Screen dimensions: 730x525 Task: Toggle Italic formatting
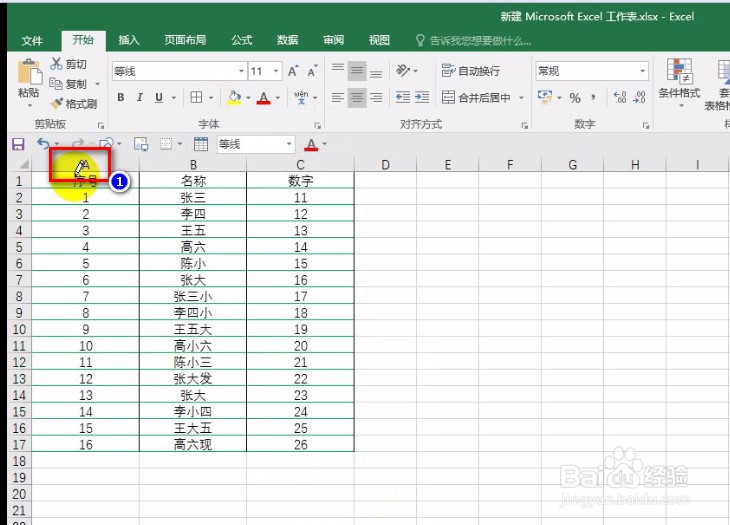click(139, 97)
